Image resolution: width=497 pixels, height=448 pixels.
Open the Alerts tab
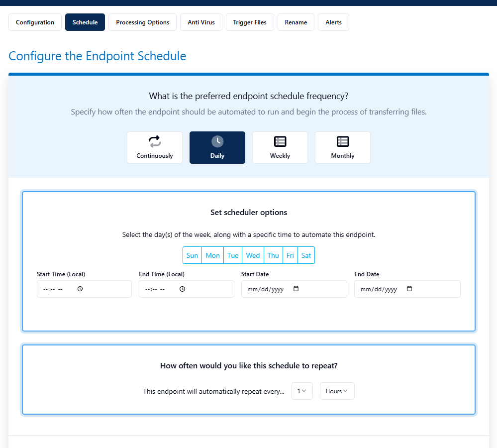pos(333,22)
